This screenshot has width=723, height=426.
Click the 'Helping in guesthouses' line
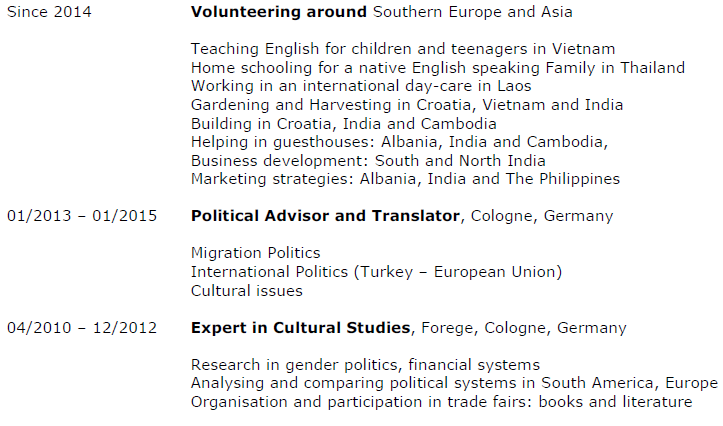[399, 142]
